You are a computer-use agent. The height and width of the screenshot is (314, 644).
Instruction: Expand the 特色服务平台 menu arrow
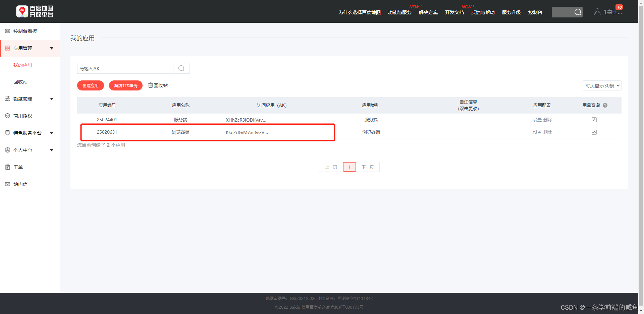point(52,133)
